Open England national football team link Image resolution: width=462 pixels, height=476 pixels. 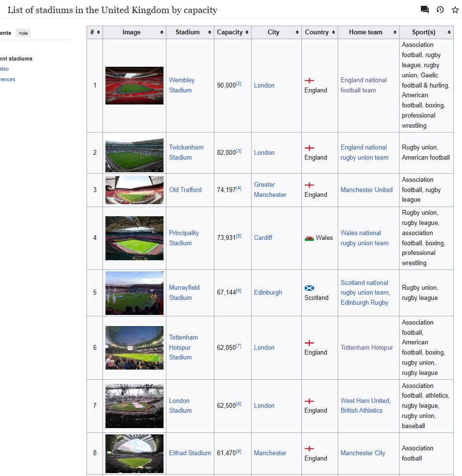tap(363, 85)
